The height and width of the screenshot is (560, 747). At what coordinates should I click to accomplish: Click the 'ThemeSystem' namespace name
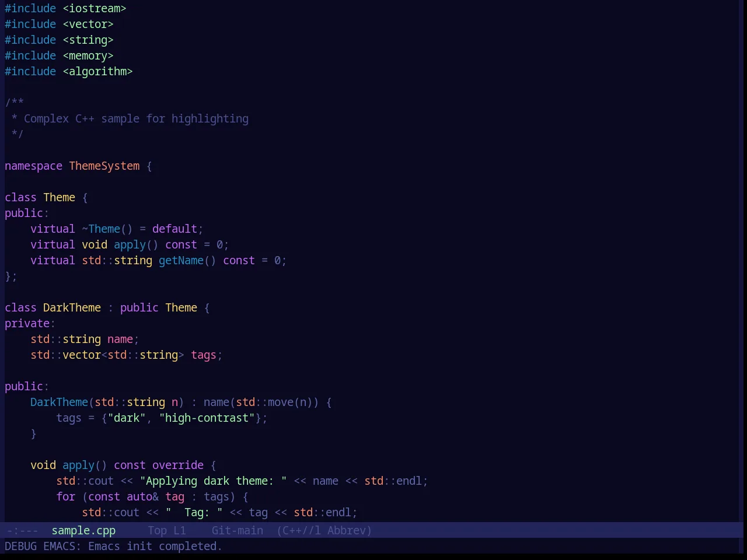pyautogui.click(x=104, y=166)
